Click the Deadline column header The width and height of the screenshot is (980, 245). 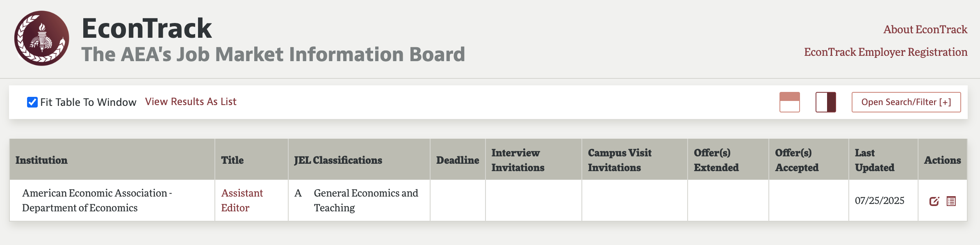(x=458, y=160)
